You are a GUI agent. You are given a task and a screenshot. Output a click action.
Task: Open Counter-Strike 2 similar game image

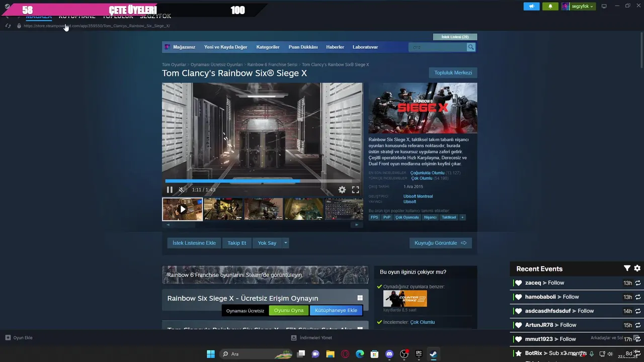coord(405,299)
